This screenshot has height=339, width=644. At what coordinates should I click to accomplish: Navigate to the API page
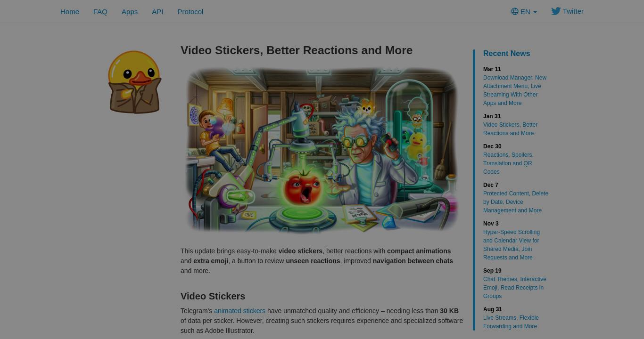pos(157,11)
